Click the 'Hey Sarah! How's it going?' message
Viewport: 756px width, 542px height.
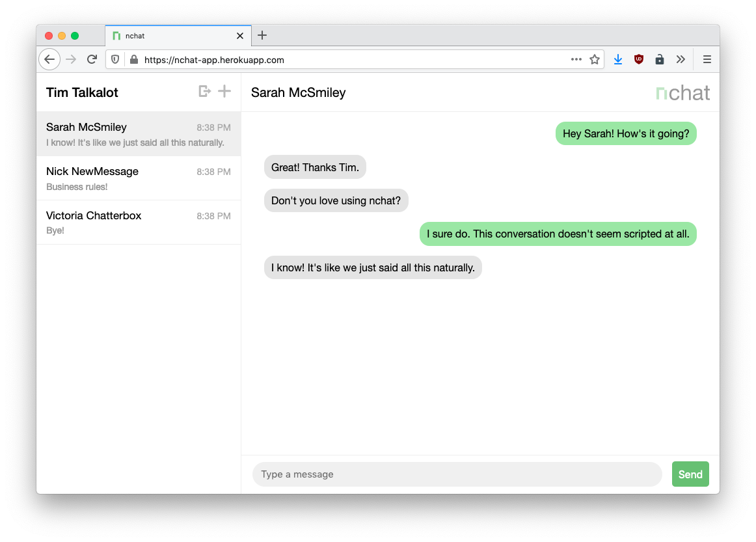click(626, 133)
